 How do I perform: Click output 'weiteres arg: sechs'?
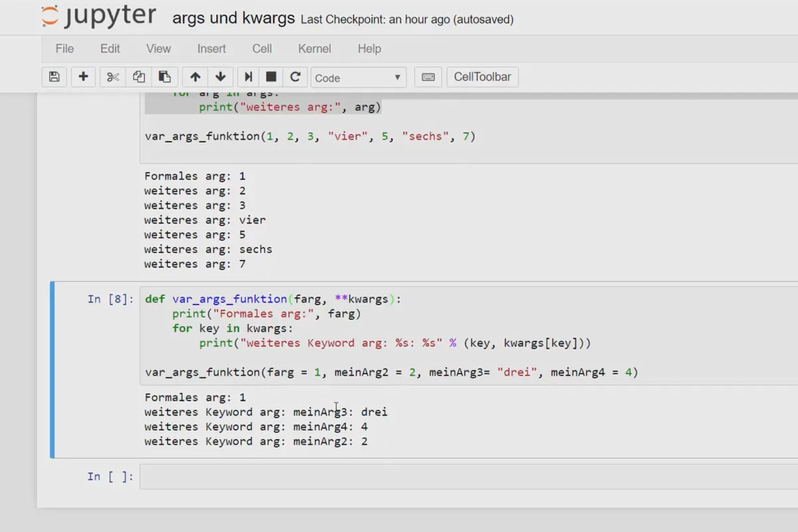[208, 249]
